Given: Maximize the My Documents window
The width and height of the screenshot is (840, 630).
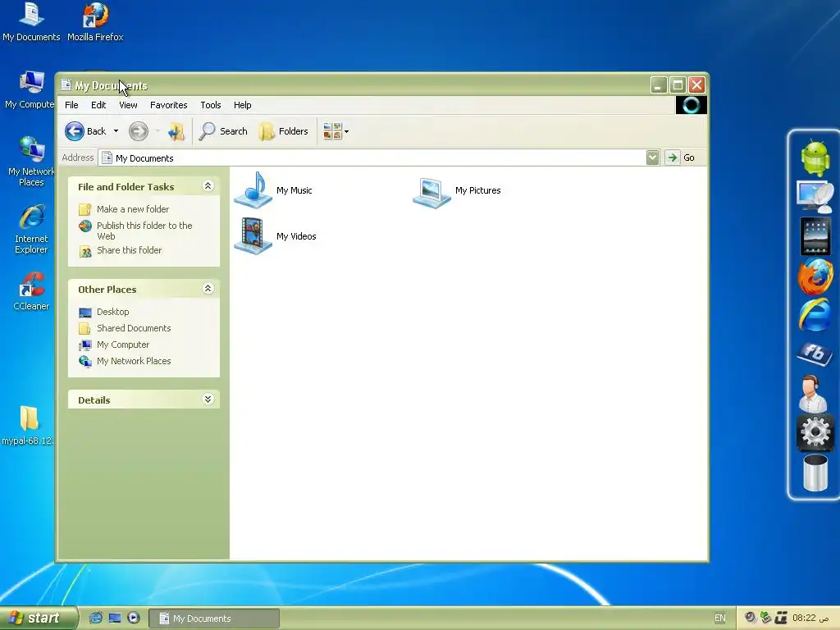Looking at the screenshot, I should tap(678, 84).
